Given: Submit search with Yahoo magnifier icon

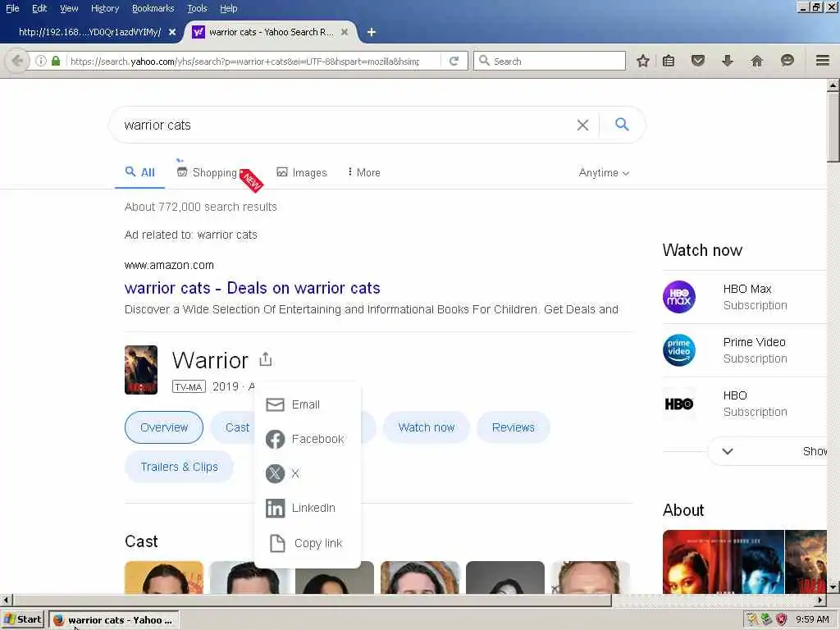Looking at the screenshot, I should [x=622, y=125].
